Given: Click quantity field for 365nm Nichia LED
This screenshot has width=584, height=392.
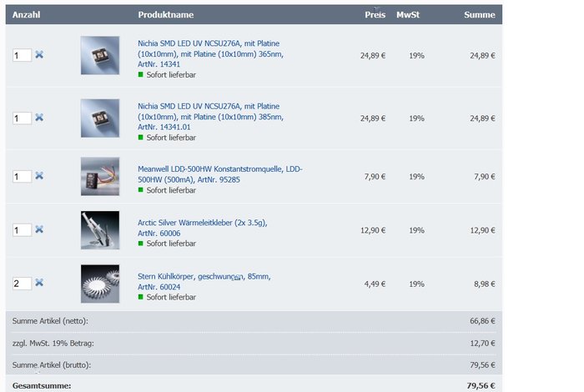Looking at the screenshot, I should 22,55.
